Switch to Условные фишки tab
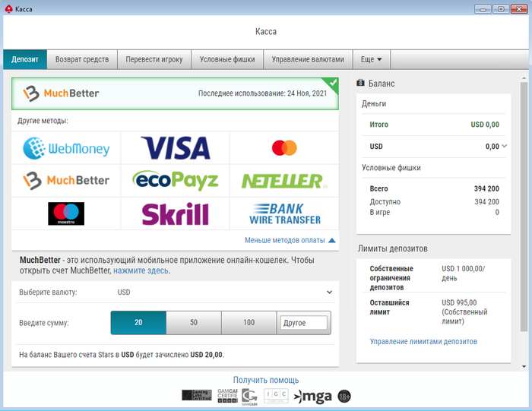The image size is (532, 411). (x=227, y=59)
